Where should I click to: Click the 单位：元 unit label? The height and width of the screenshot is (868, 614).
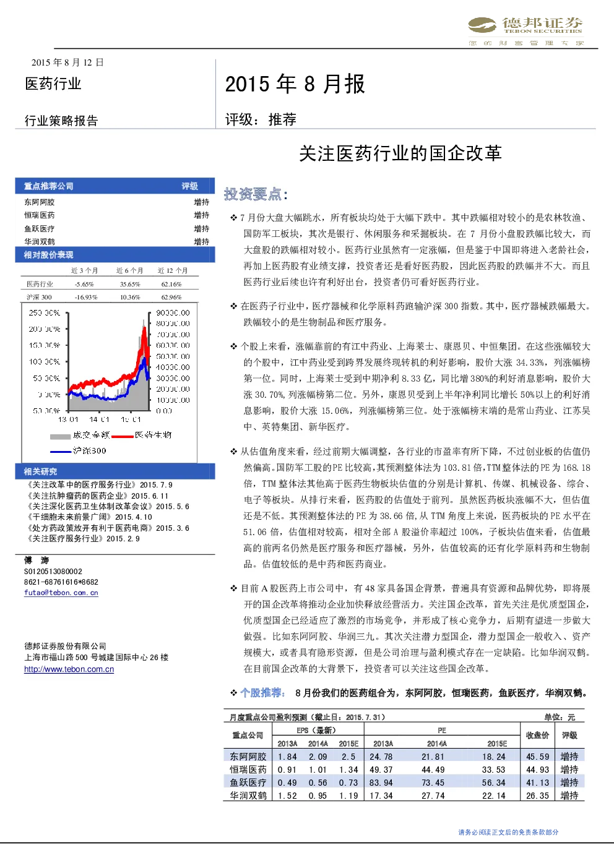(560, 718)
